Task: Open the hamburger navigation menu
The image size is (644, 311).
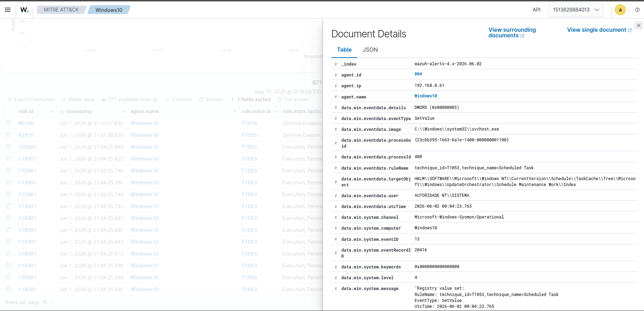Action: (x=8, y=10)
